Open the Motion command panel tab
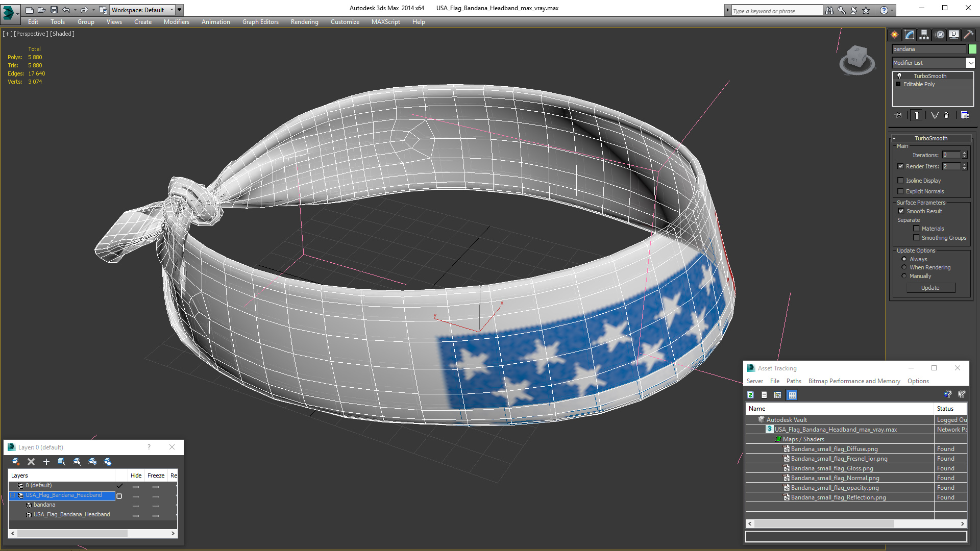The width and height of the screenshot is (980, 551). [x=940, y=35]
